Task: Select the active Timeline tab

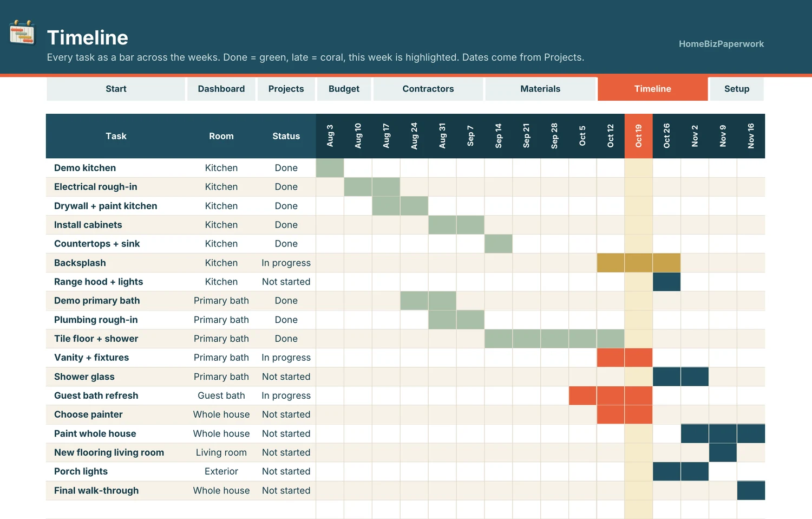Action: [653, 89]
